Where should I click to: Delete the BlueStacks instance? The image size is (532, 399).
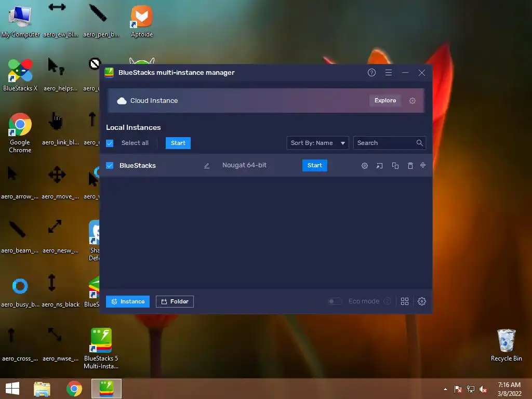pos(410,166)
